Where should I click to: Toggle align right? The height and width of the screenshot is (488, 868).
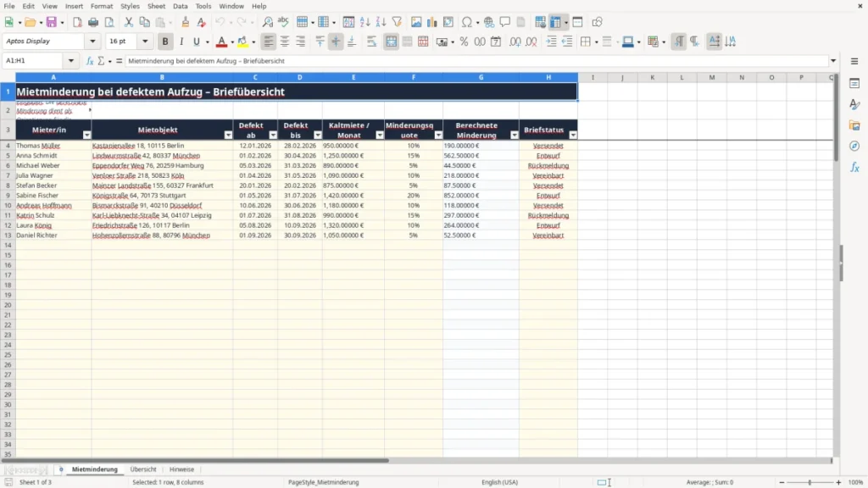pyautogui.click(x=301, y=42)
